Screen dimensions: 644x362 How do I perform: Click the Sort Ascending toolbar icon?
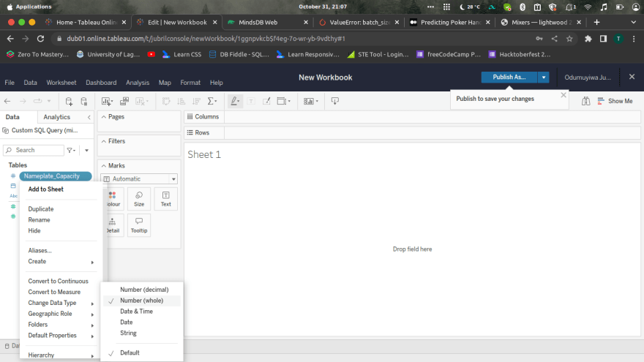coord(181,101)
